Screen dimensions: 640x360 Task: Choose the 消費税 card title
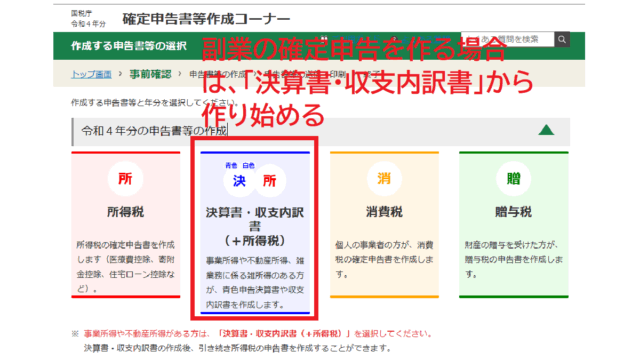click(384, 212)
